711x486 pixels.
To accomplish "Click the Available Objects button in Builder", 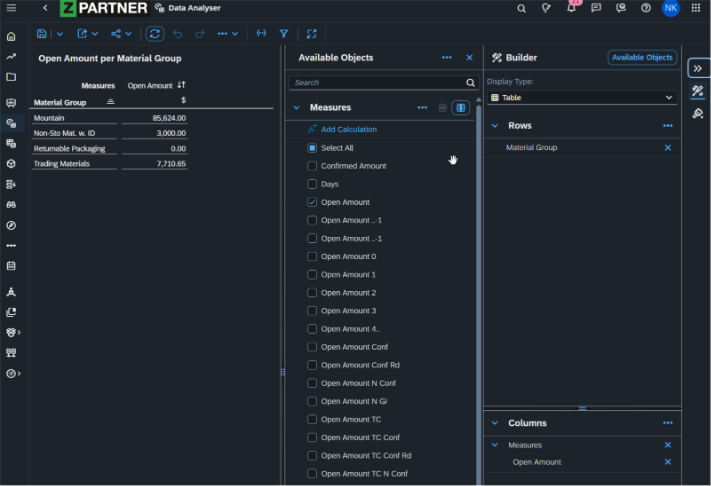I will tap(642, 58).
